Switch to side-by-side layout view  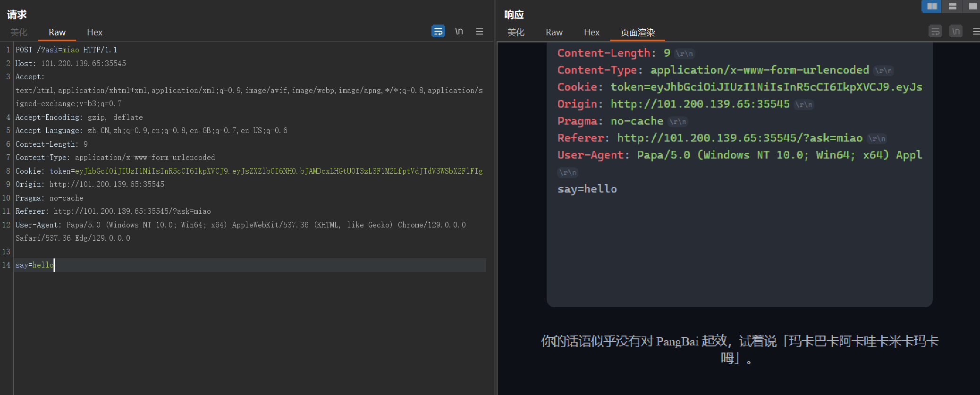click(x=931, y=6)
